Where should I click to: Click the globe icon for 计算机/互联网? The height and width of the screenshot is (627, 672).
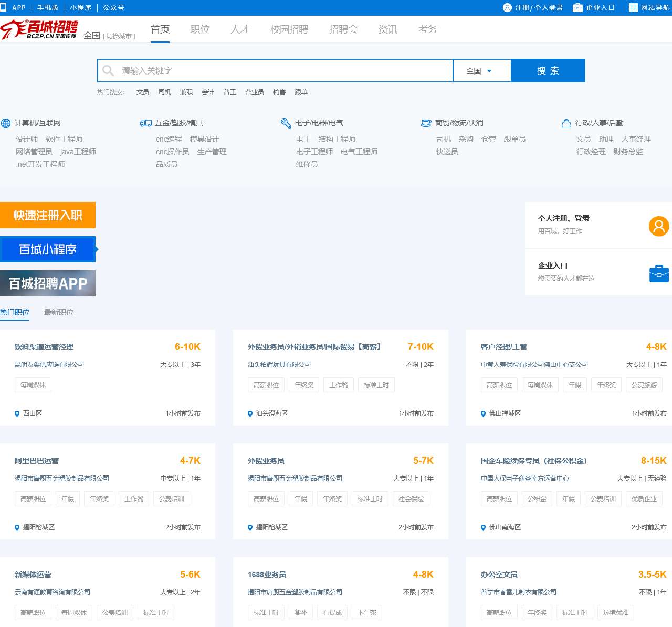point(6,123)
